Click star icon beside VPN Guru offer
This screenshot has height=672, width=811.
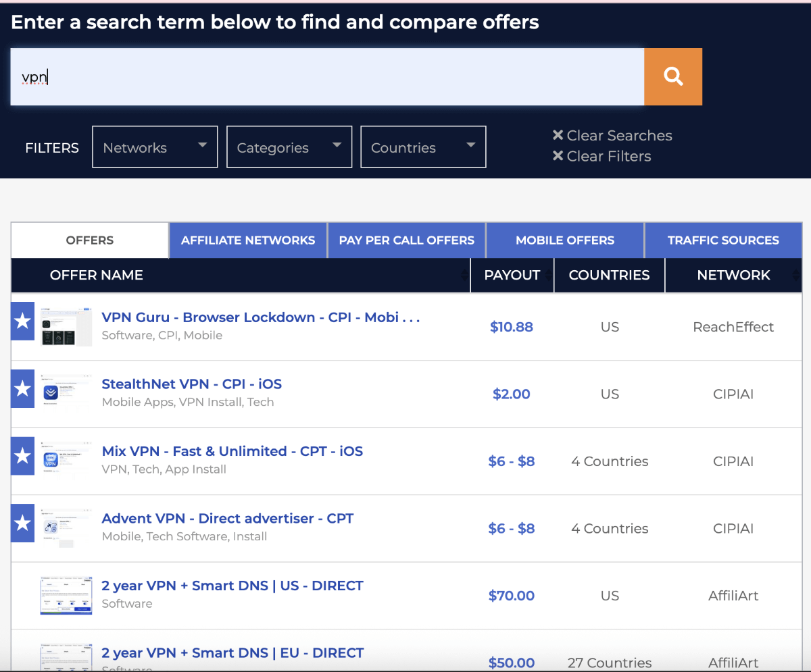pyautogui.click(x=22, y=321)
